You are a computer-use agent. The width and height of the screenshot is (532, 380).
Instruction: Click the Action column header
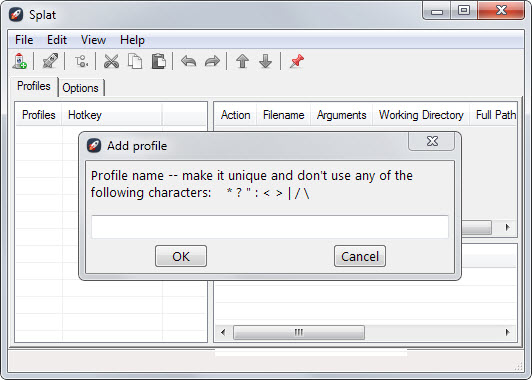[235, 115]
